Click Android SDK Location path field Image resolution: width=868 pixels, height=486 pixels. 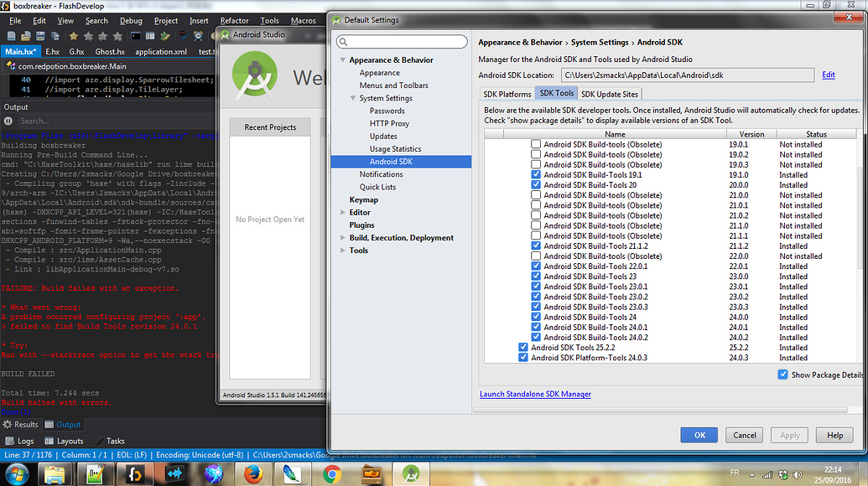(x=688, y=75)
